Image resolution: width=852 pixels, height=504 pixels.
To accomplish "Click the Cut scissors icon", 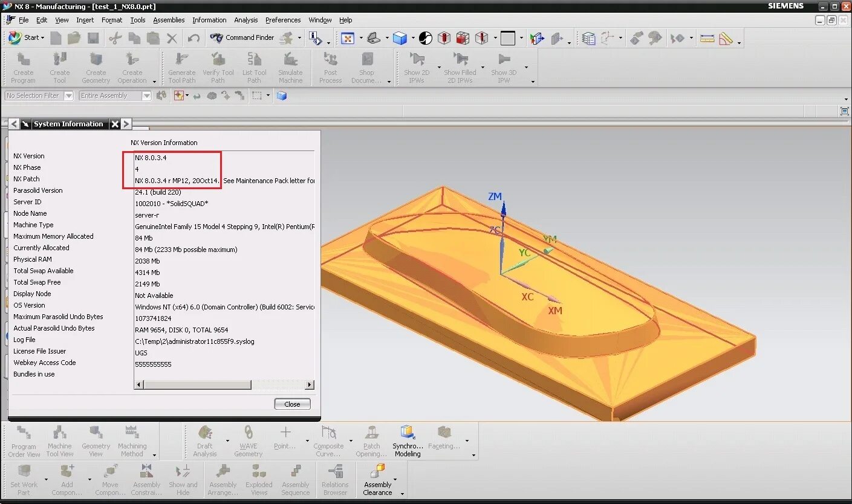I will click(115, 38).
